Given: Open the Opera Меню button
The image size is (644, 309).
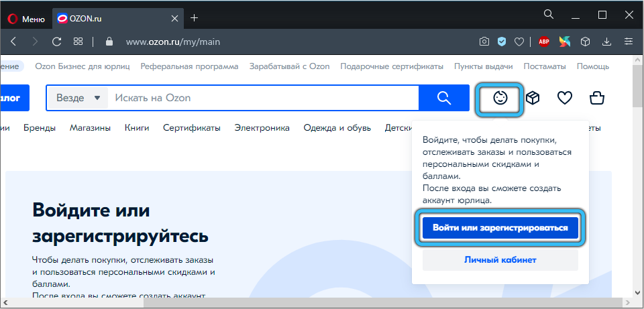Looking at the screenshot, I should [26, 19].
